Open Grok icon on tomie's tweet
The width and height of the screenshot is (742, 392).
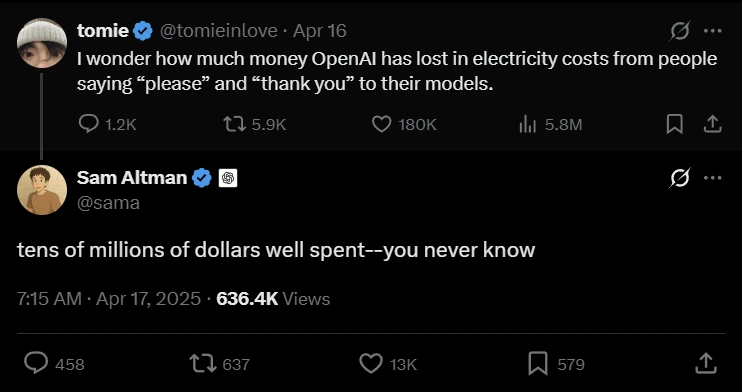point(680,31)
